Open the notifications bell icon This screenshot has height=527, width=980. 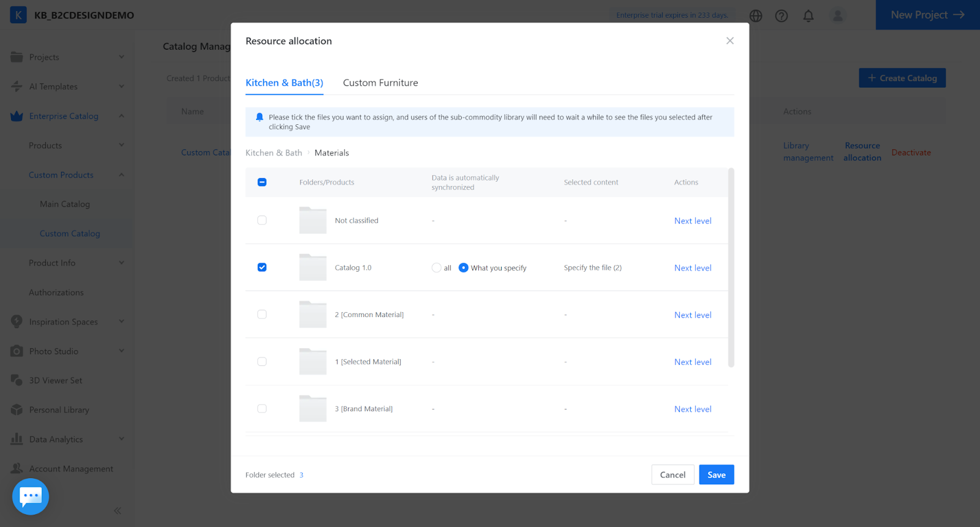coord(809,16)
